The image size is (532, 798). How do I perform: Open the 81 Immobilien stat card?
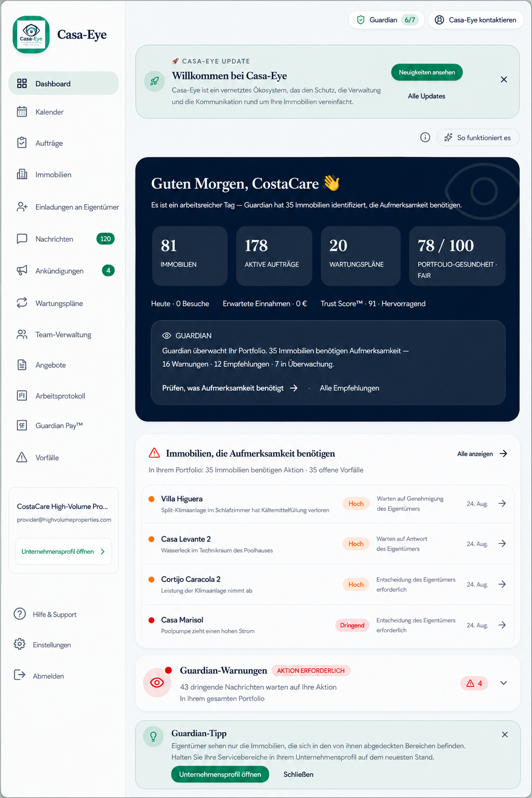pyautogui.click(x=190, y=256)
